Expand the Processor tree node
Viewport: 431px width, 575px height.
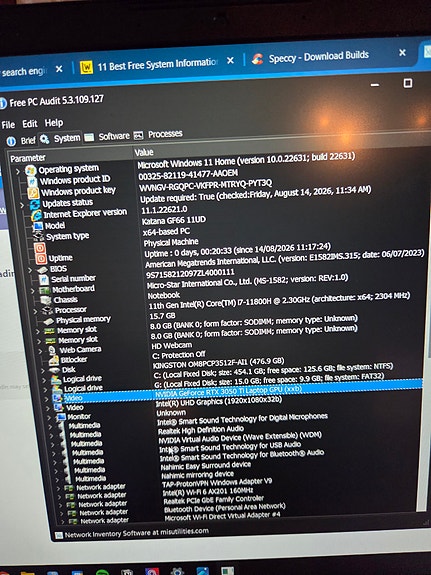[x=35, y=311]
